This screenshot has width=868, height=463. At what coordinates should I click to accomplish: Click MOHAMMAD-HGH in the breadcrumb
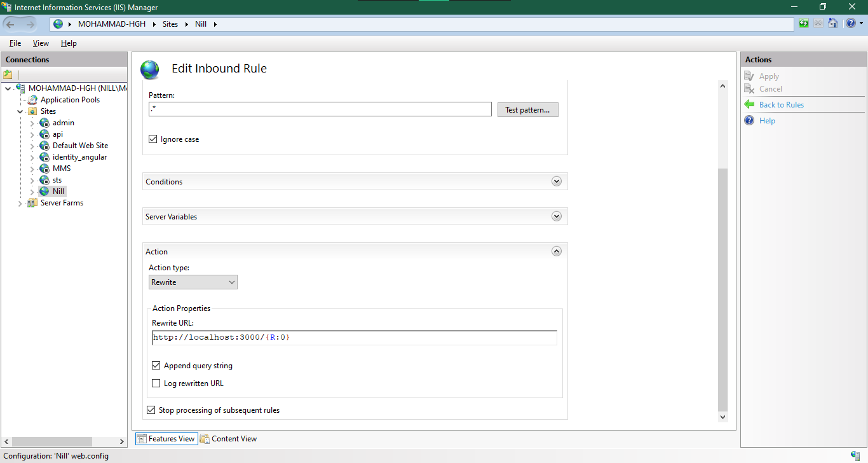click(112, 24)
